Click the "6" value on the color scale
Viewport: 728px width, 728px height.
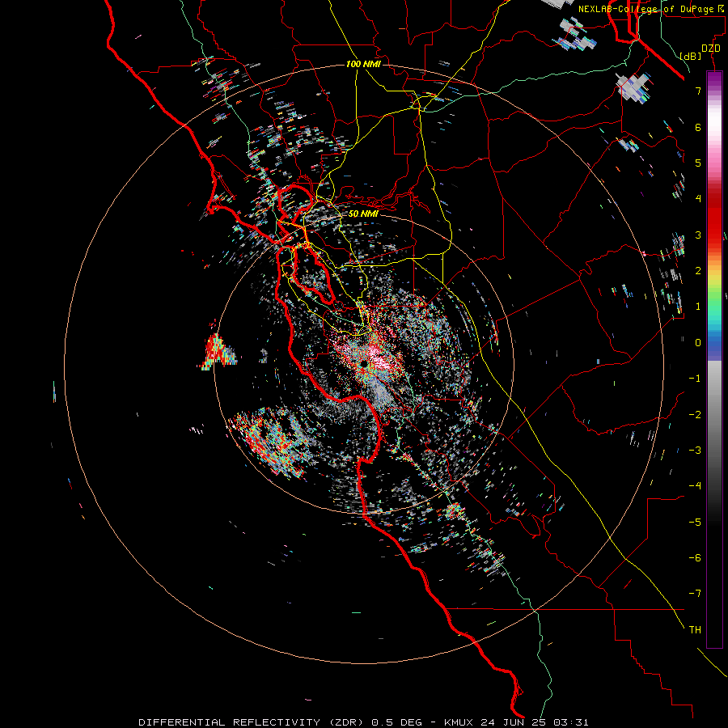(698, 127)
